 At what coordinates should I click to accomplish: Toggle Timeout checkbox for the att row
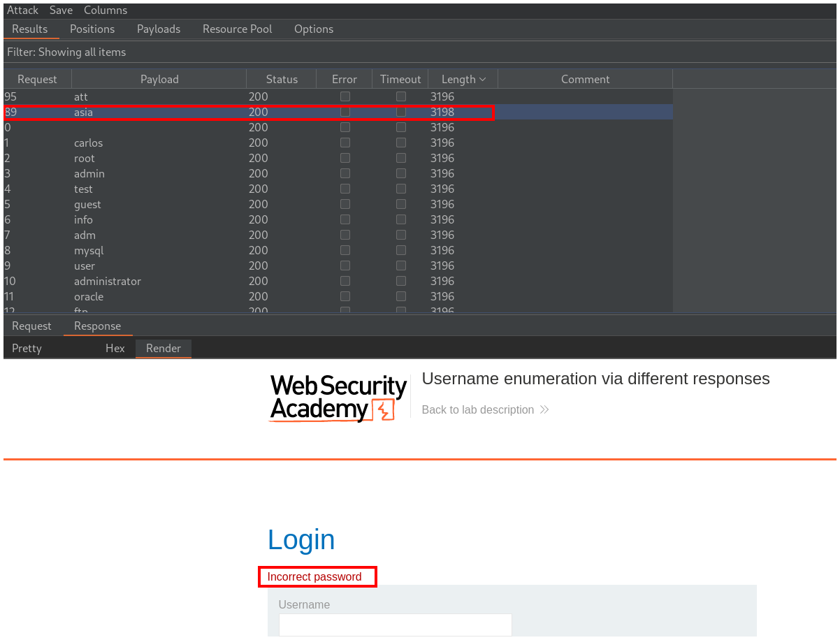coord(400,96)
